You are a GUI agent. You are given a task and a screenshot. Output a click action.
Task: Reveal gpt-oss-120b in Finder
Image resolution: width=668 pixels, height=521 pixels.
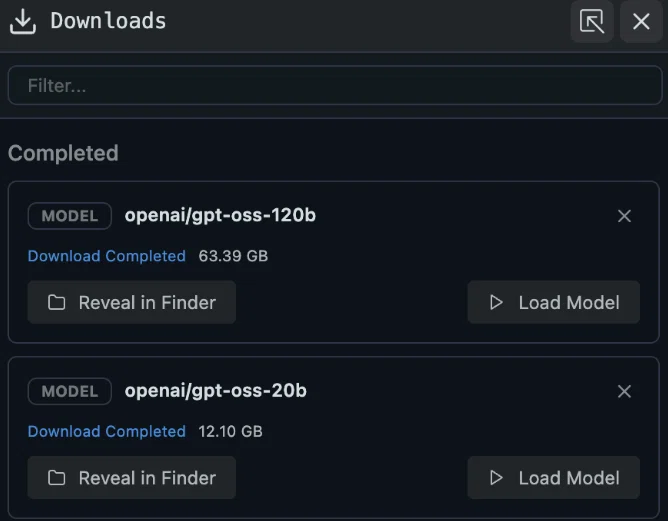coord(132,302)
